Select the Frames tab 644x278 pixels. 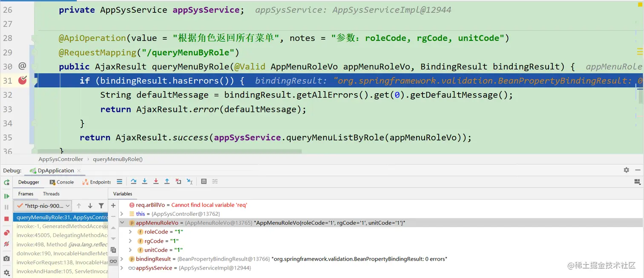click(x=26, y=194)
